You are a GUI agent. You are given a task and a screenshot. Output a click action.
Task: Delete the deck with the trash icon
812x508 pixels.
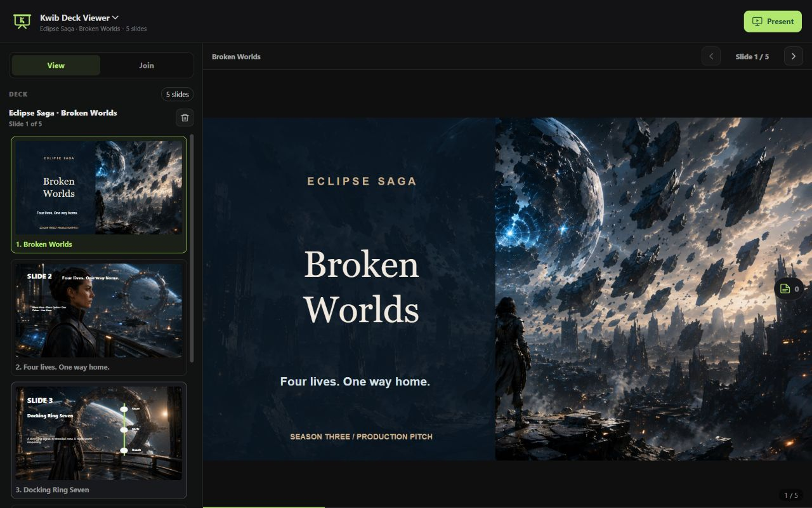(x=185, y=117)
